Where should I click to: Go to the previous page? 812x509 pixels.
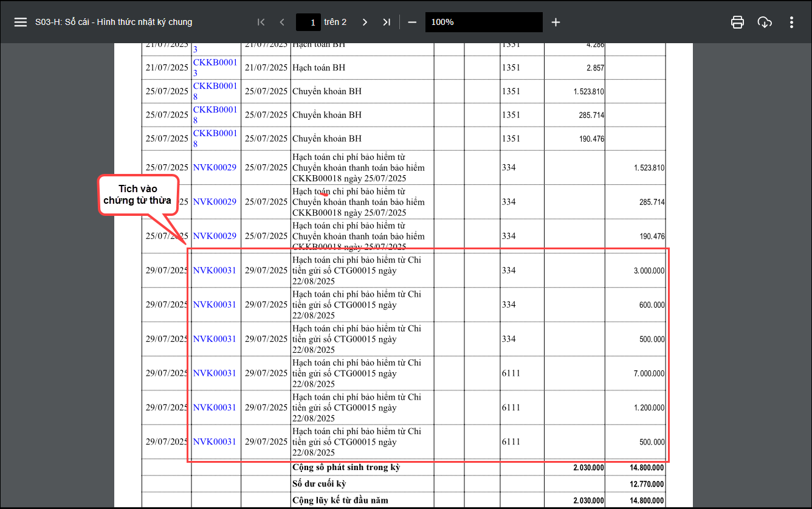click(x=282, y=22)
